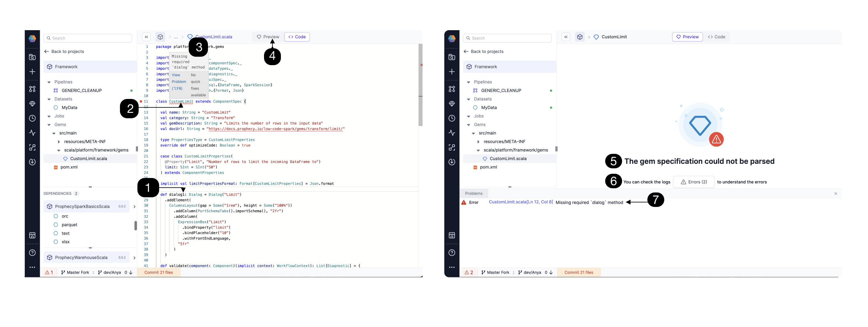Click the plus create icon in left screenshot sidebar
This screenshot has width=868, height=327.
point(32,71)
